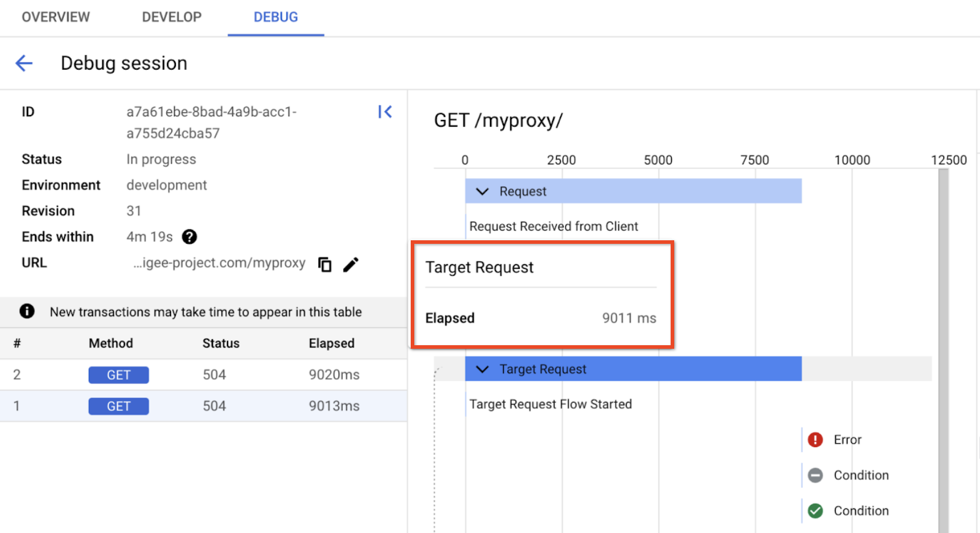
Task: Switch to the DEVELOP tab
Action: [172, 17]
